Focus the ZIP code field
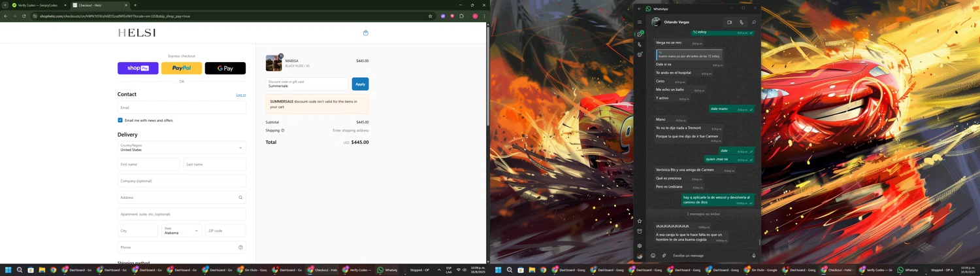This screenshot has width=980, height=276. 225,231
